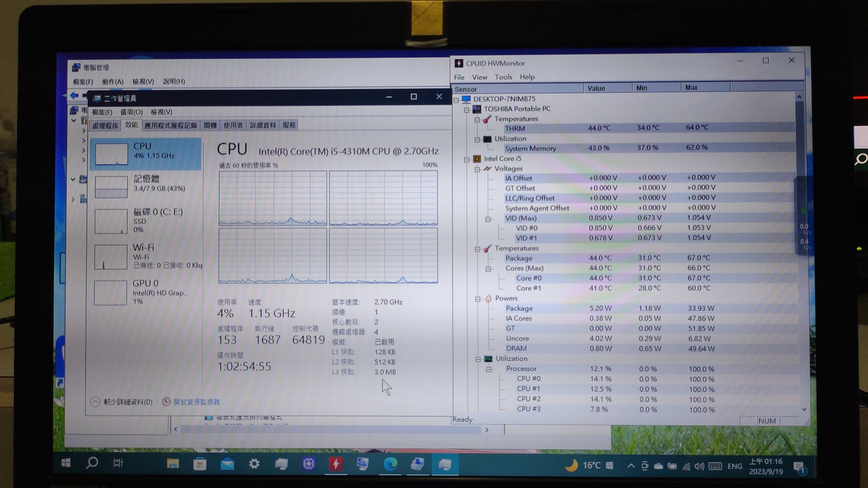This screenshot has width=868, height=488.
Task: Collapse DESKTOP-7NIMB75 tree node
Action: 456,100
